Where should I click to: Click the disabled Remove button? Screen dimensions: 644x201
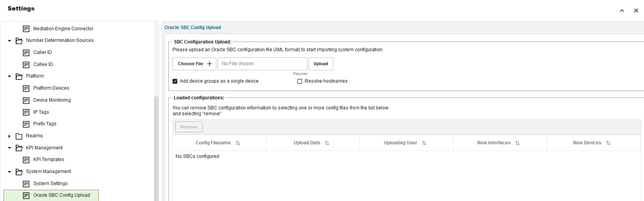pos(189,127)
